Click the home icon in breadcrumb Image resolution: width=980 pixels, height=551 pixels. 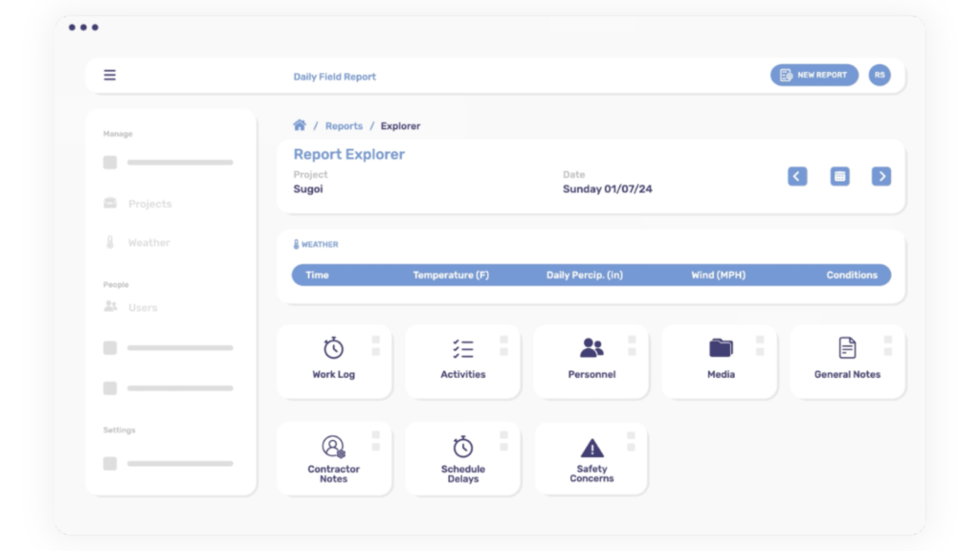(x=300, y=125)
